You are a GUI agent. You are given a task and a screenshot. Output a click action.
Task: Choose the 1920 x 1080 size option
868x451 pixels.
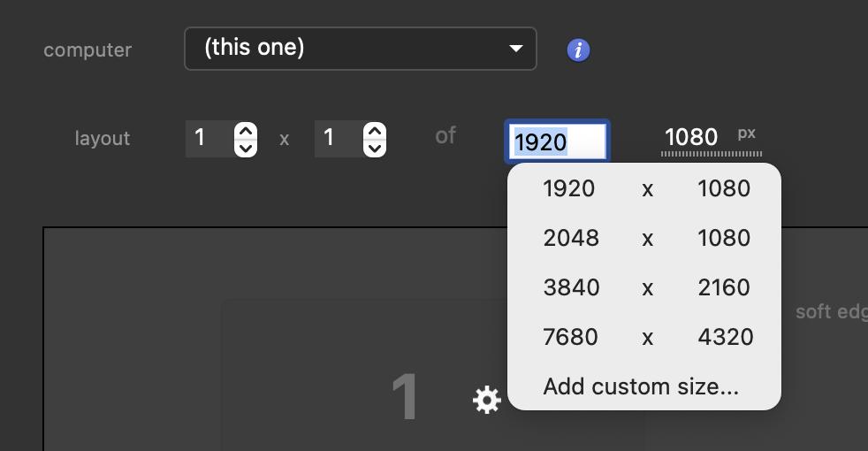coord(644,188)
